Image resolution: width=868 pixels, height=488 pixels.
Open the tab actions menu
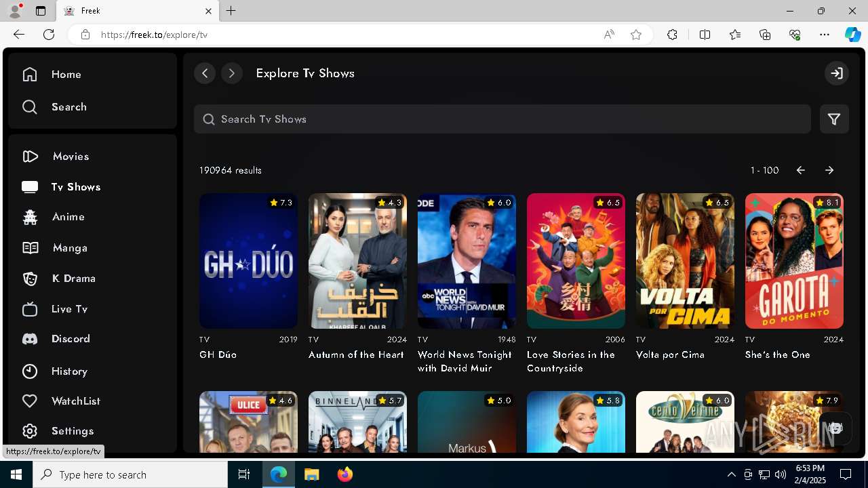tap(41, 11)
